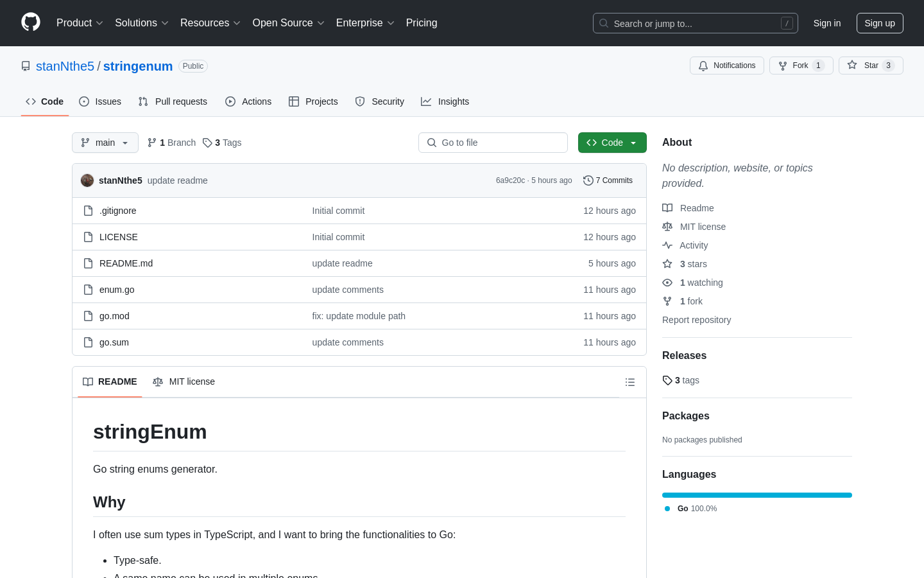The width and height of the screenshot is (924, 578).
Task: Click the GitHub logo icon
Action: (x=31, y=22)
